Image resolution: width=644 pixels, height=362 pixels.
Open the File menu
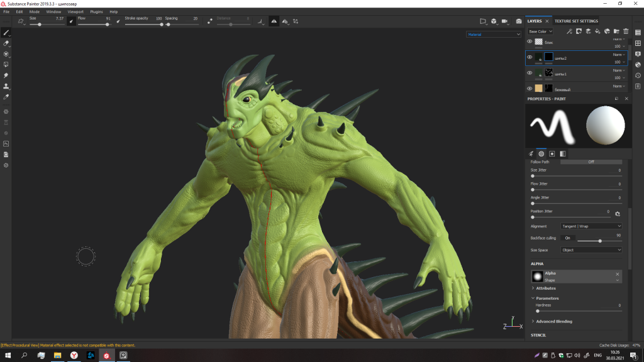tap(6, 11)
